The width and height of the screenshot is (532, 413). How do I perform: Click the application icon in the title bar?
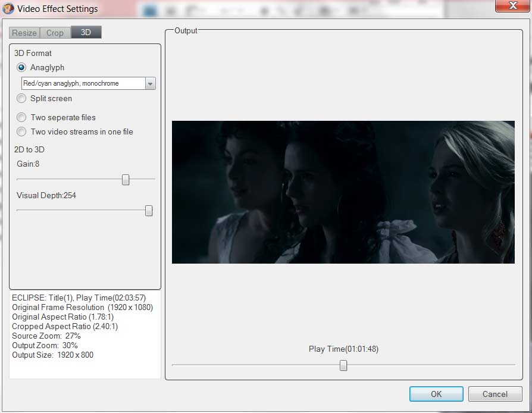click(x=8, y=8)
